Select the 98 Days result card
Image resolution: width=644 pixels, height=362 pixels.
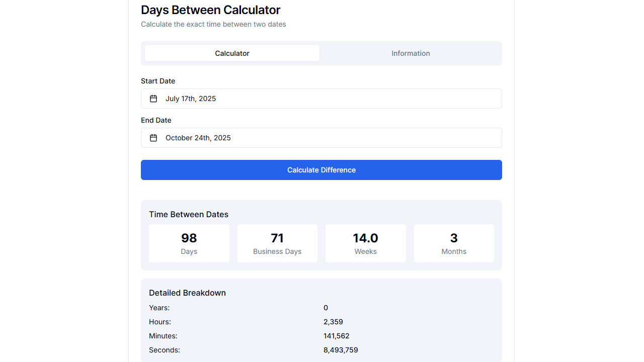[x=189, y=243]
